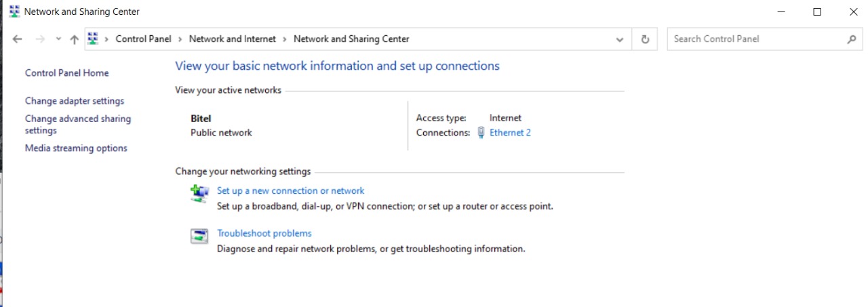
Task: Click the Forward navigation arrow
Action: [x=40, y=39]
